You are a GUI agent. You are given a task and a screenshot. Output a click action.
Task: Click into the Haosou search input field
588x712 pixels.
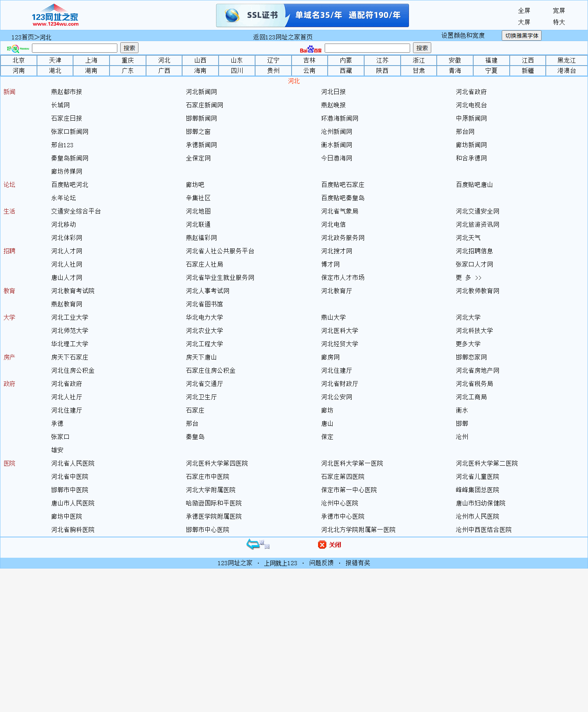pyautogui.click(x=75, y=48)
